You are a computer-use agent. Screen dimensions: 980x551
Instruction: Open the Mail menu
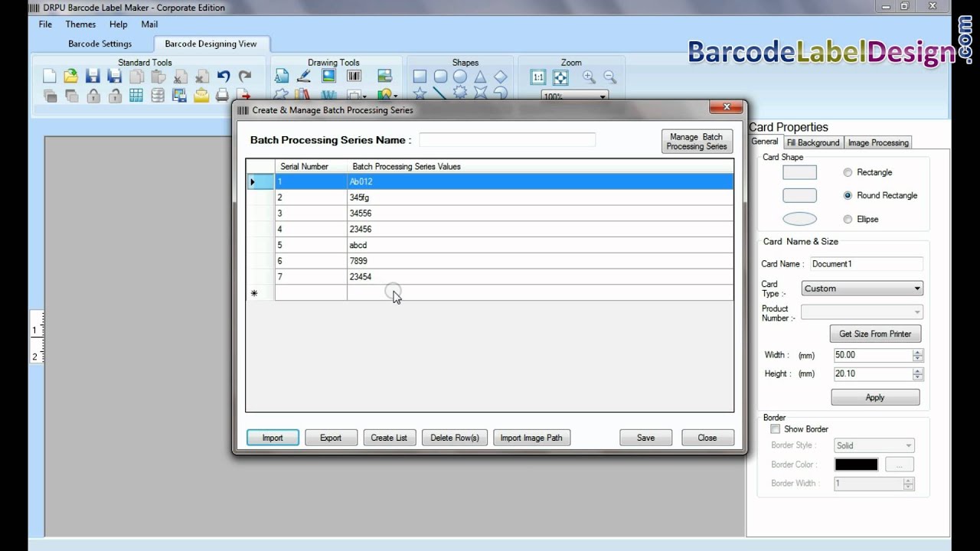pyautogui.click(x=149, y=24)
